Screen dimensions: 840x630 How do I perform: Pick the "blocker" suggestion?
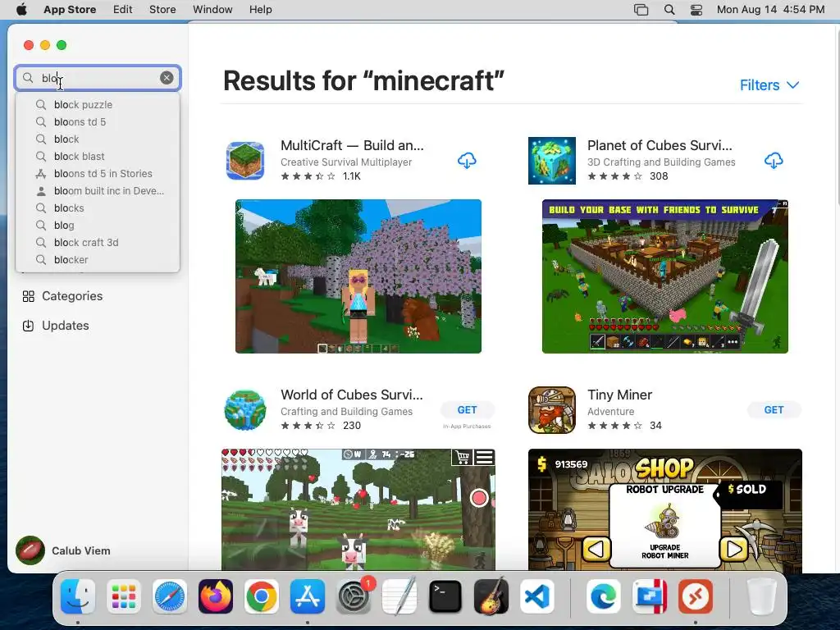pos(98,259)
